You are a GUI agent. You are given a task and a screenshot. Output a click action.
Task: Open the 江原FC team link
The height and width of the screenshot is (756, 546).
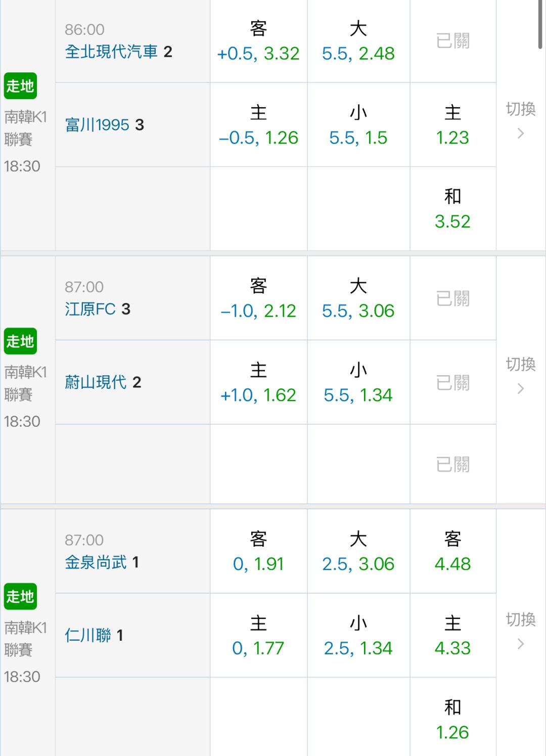[90, 309]
